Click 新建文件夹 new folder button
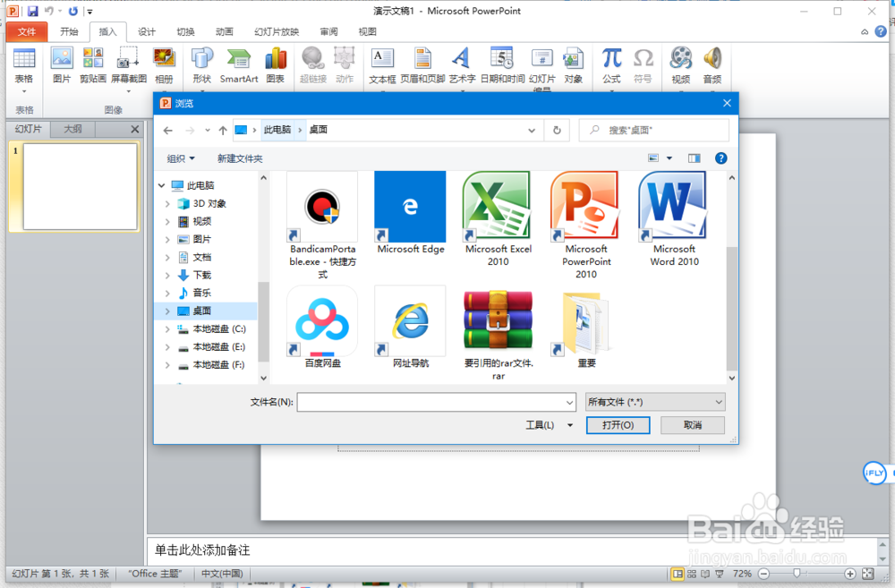Screen dimensions: 895x588 pos(240,158)
